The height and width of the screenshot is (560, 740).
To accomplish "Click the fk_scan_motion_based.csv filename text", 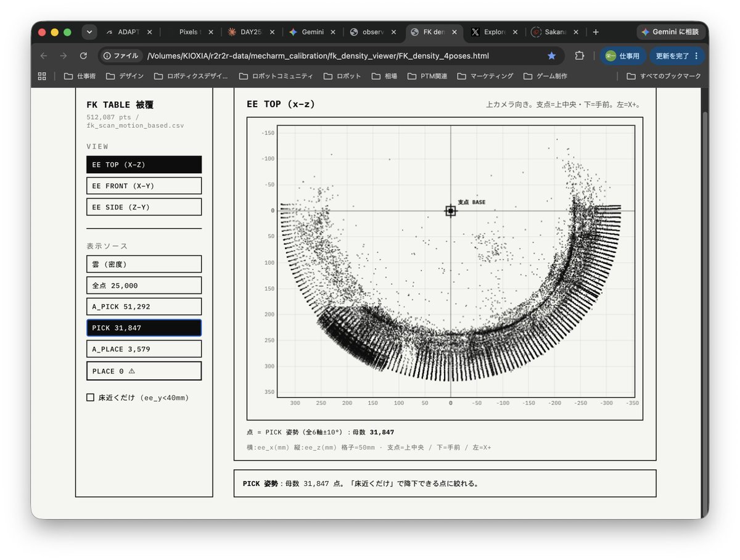I will tap(135, 125).
